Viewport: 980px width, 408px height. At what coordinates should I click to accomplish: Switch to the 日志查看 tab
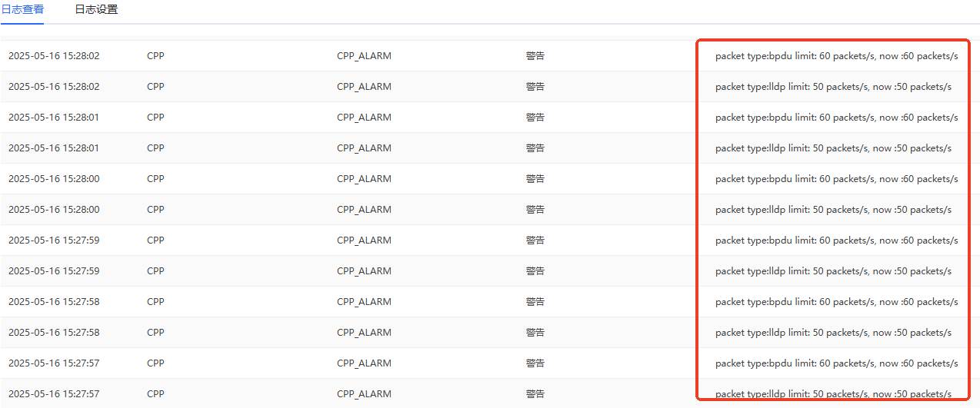point(22,10)
